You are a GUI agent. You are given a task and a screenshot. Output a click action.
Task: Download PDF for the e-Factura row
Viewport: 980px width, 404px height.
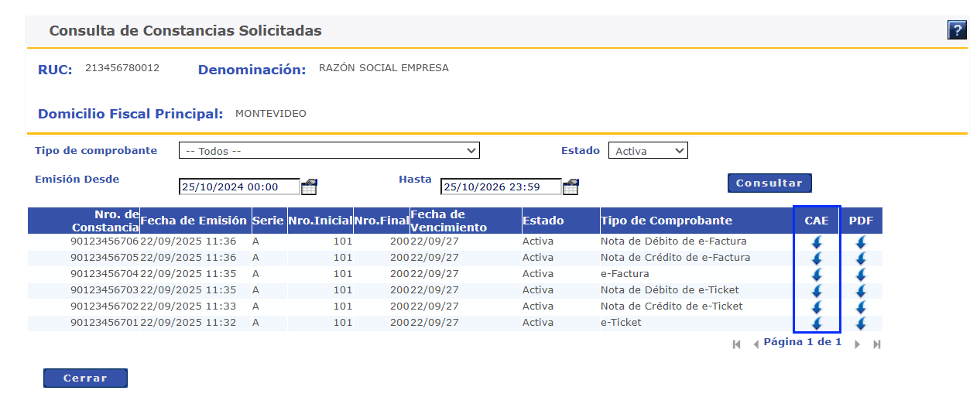point(861,275)
